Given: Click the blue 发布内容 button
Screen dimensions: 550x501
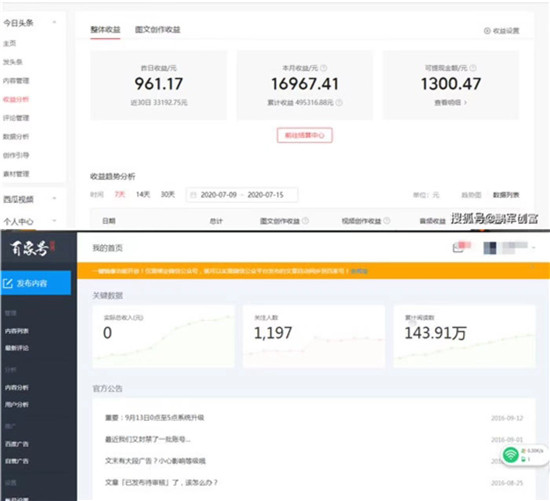Looking at the screenshot, I should pyautogui.click(x=36, y=283).
